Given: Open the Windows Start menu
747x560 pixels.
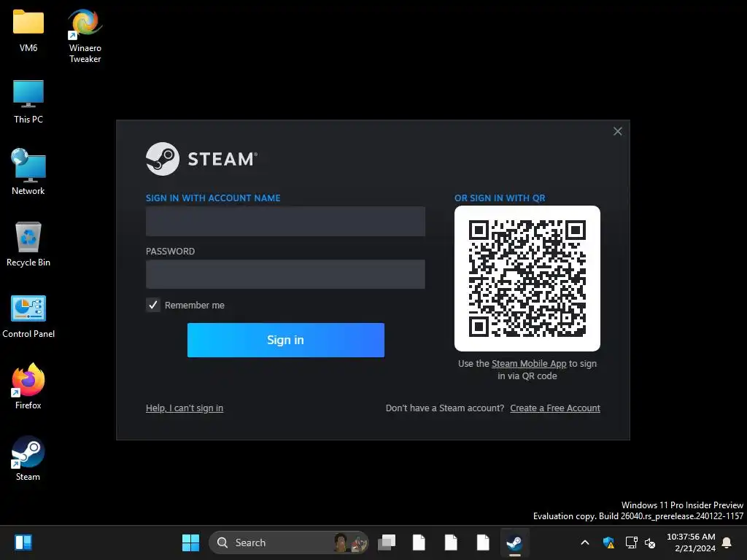Looking at the screenshot, I should (190, 542).
